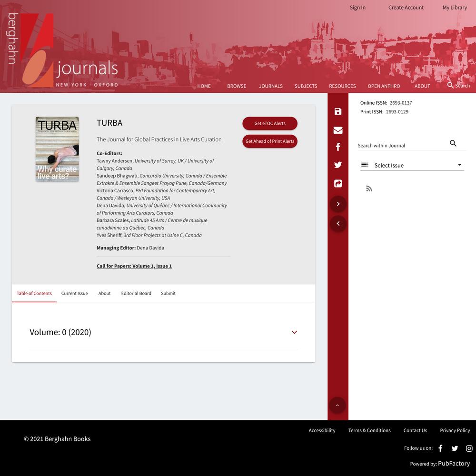This screenshot has width=476, height=476.
Task: Click the right chevron sidebar button
Action: tap(338, 204)
